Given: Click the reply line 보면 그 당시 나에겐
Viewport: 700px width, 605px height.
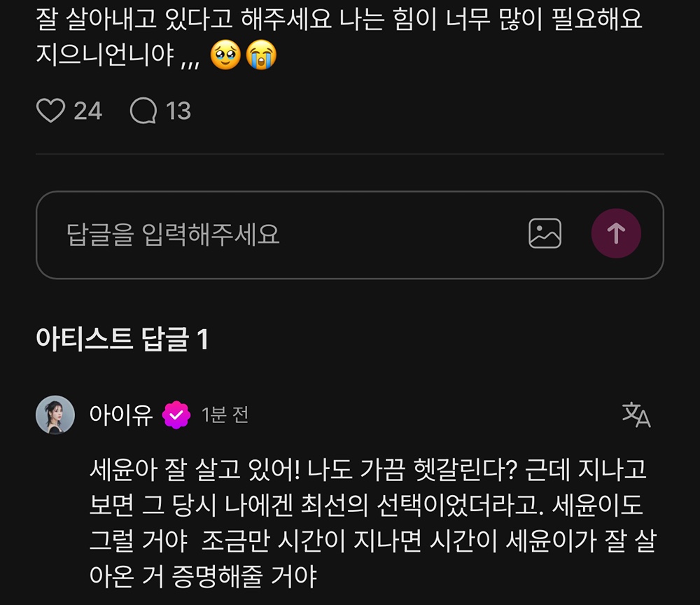Looking at the screenshot, I should tap(366, 505).
